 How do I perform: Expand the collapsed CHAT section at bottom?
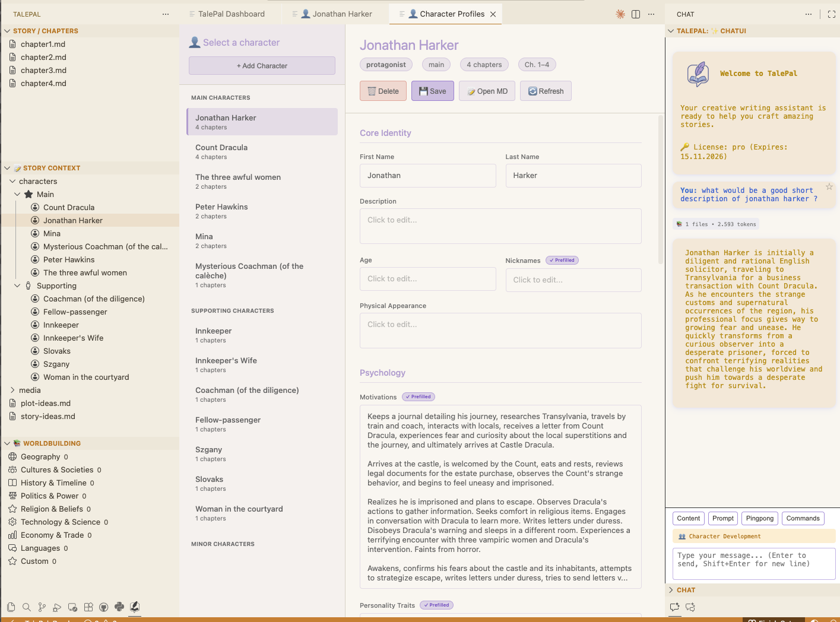[671, 590]
